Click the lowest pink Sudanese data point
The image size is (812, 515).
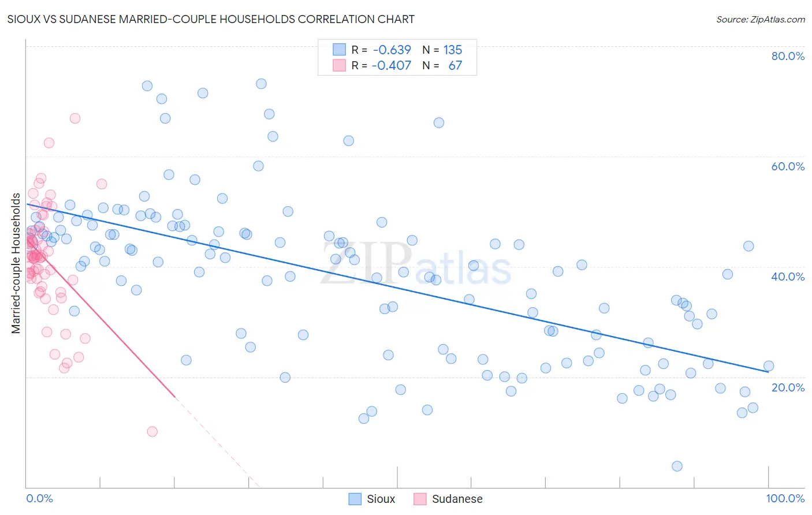point(152,431)
